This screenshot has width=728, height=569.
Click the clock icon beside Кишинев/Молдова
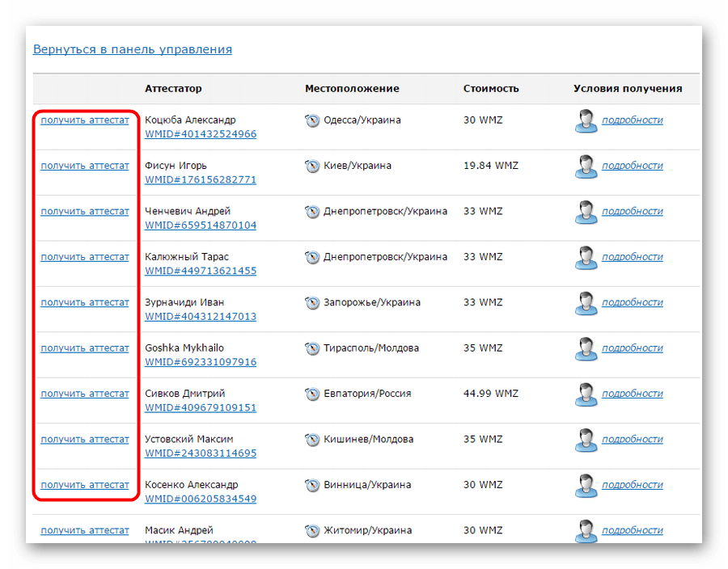coord(312,440)
